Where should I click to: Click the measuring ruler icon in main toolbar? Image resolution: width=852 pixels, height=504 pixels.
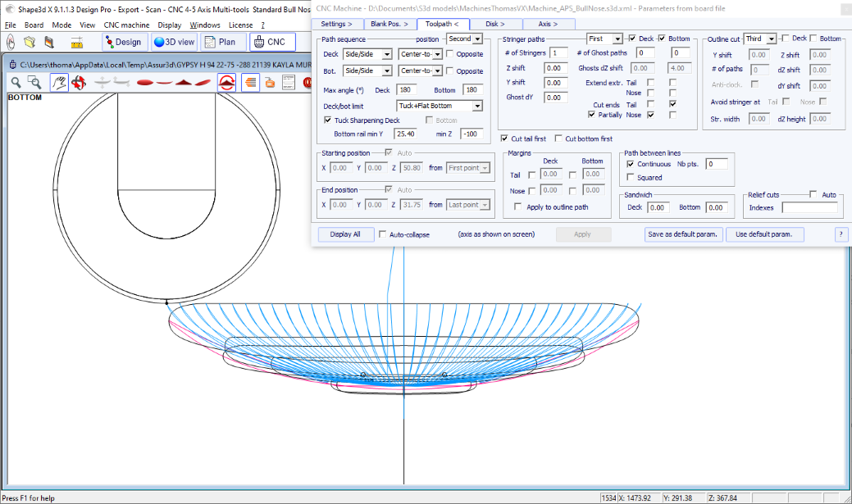click(x=77, y=42)
